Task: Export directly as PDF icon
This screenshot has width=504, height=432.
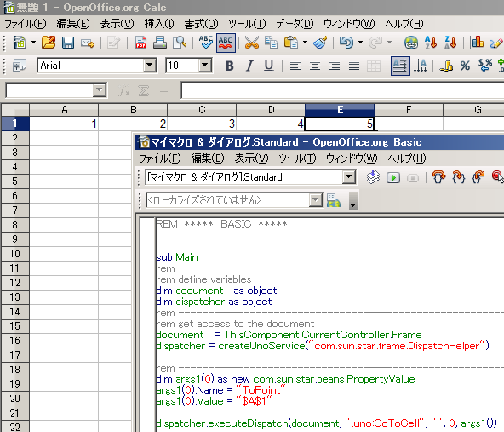Action: (x=140, y=43)
